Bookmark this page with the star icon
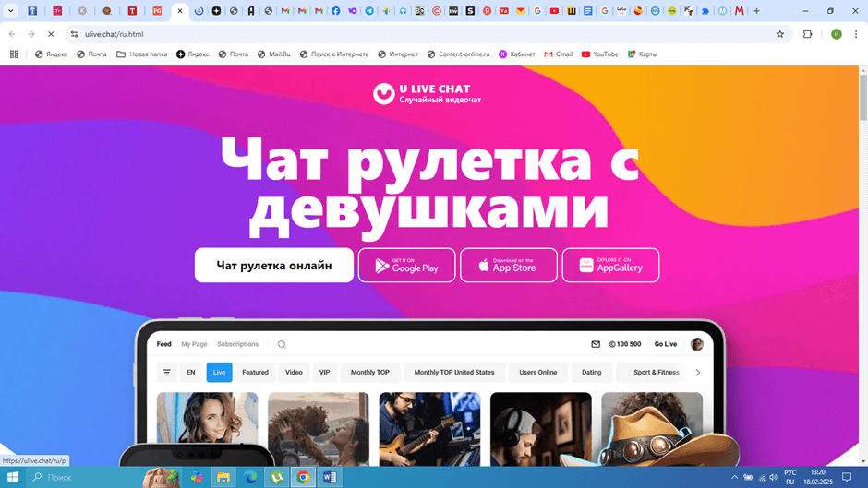 (x=780, y=34)
